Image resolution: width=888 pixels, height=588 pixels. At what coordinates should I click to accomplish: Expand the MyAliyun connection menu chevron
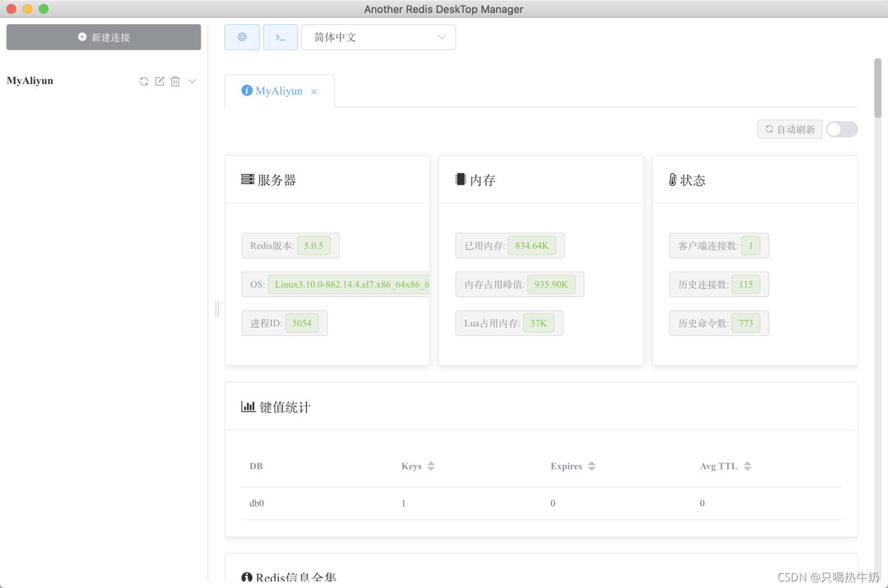192,81
